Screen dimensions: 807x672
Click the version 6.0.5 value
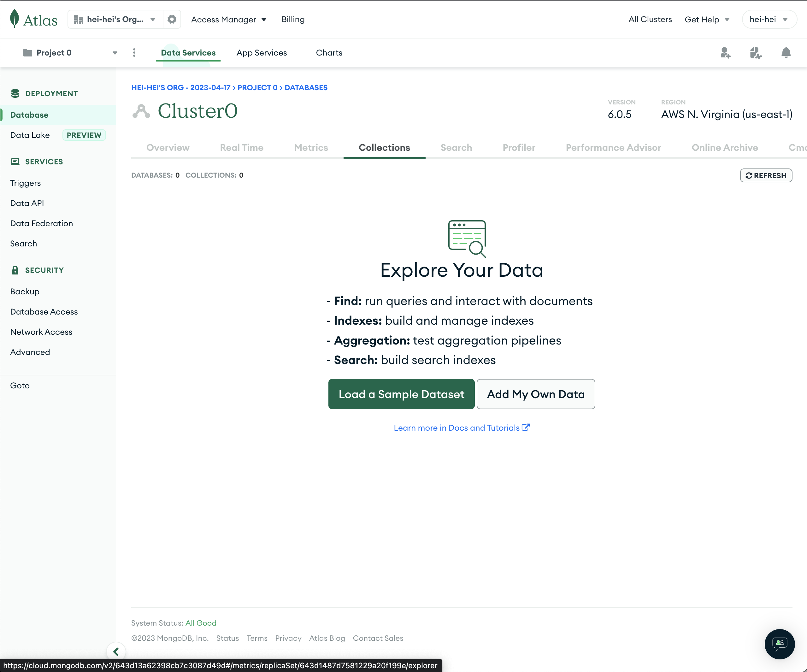(620, 114)
